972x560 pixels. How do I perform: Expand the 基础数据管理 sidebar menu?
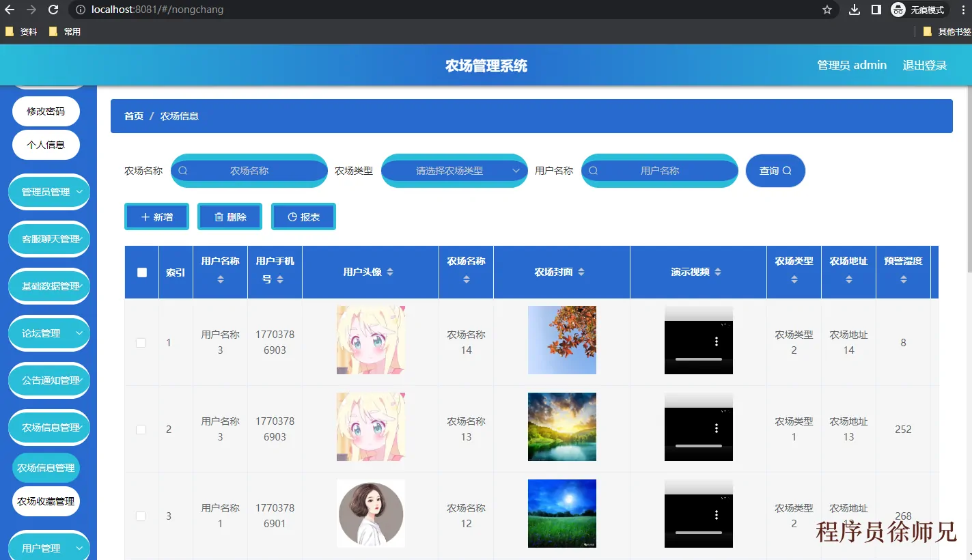(49, 286)
